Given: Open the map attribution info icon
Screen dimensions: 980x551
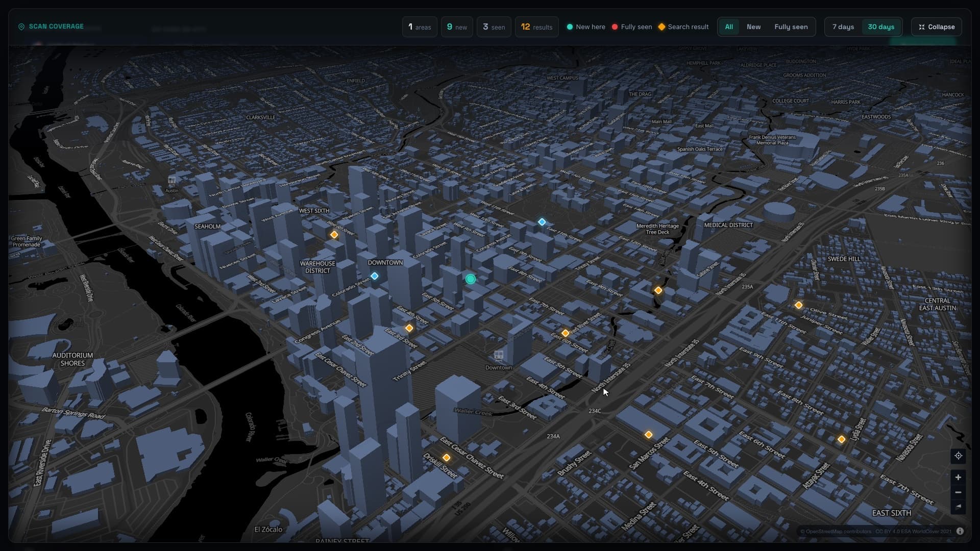Looking at the screenshot, I should tap(960, 531).
